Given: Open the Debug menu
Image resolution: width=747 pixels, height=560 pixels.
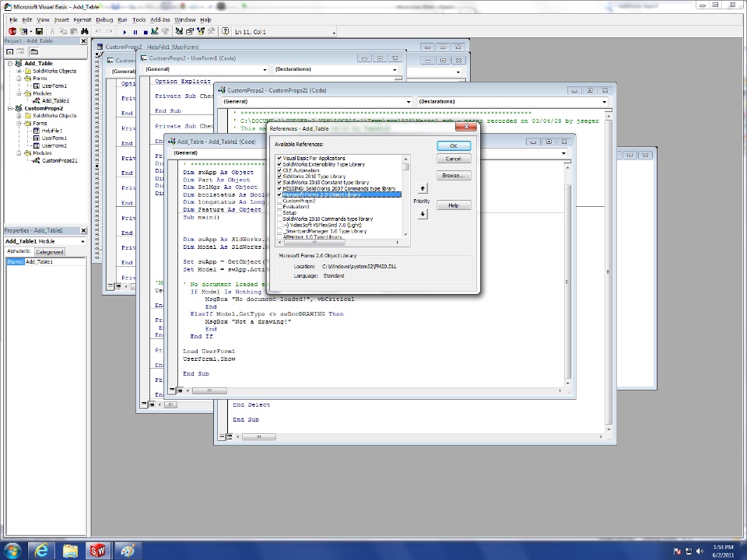Looking at the screenshot, I should click(x=104, y=20).
